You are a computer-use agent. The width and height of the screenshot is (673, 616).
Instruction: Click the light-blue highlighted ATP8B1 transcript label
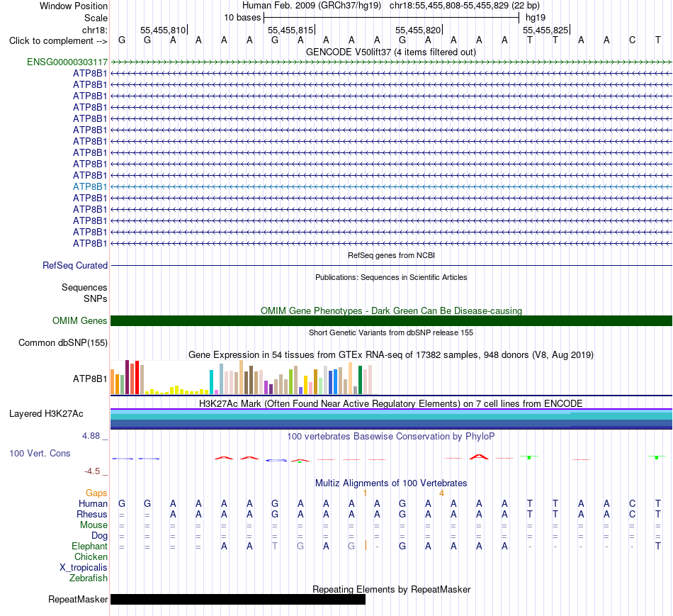(90, 187)
